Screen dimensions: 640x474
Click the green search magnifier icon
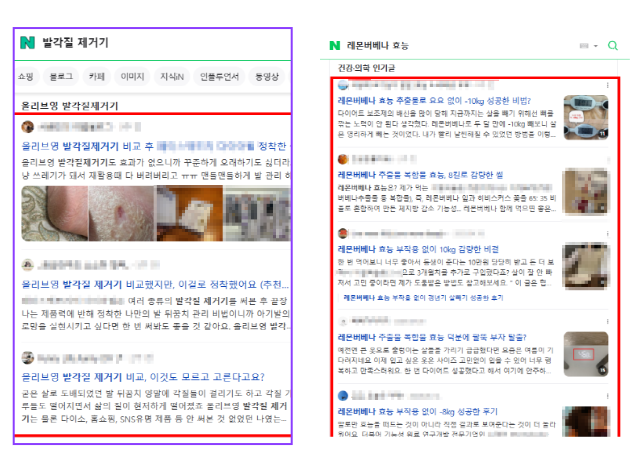point(613,45)
